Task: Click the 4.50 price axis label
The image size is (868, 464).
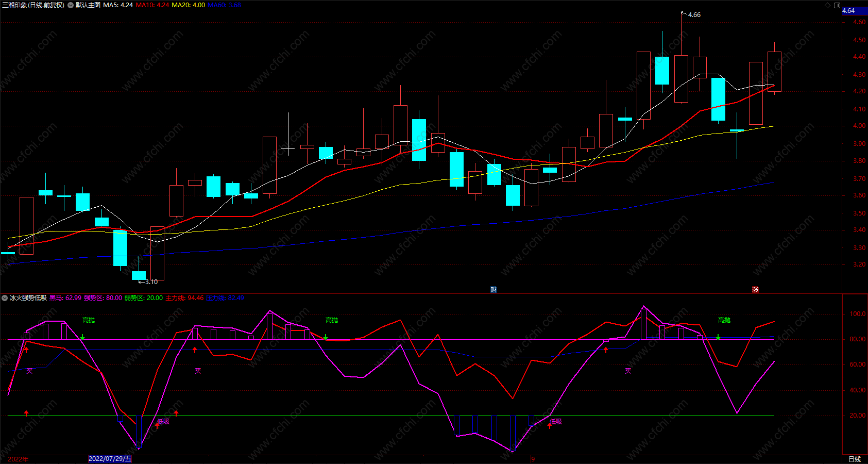Action: coord(859,40)
